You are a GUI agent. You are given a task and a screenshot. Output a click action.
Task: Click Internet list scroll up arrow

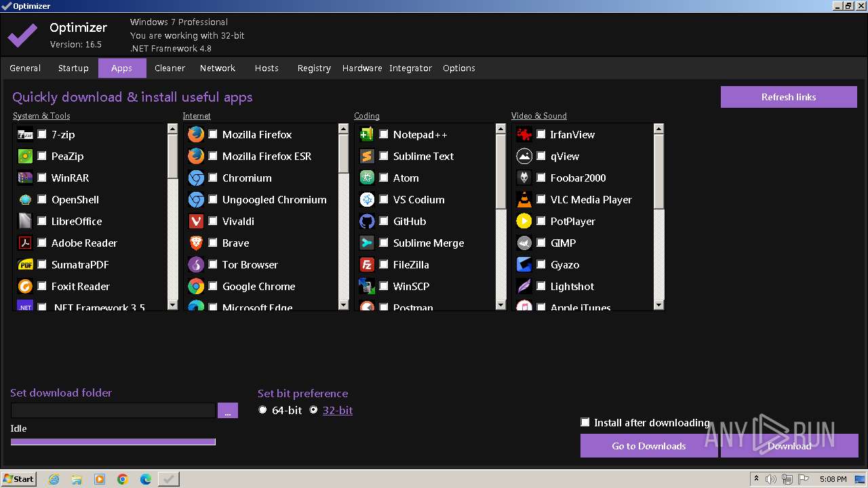click(343, 128)
